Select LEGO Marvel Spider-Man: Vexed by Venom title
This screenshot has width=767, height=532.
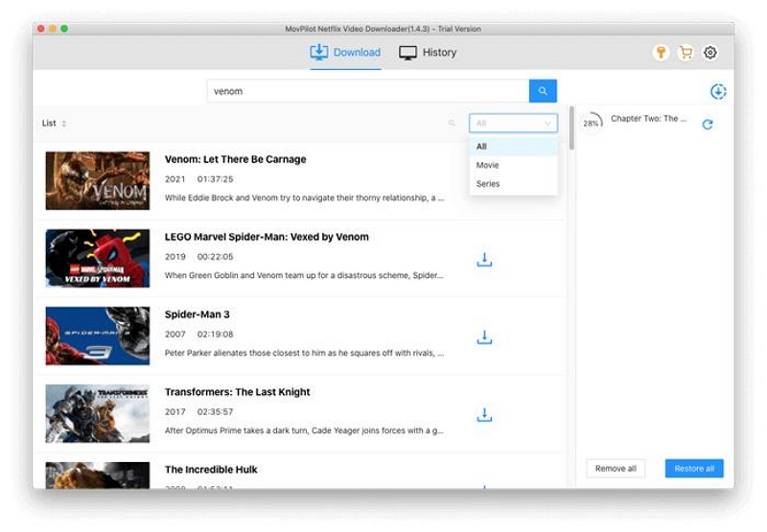(x=267, y=237)
